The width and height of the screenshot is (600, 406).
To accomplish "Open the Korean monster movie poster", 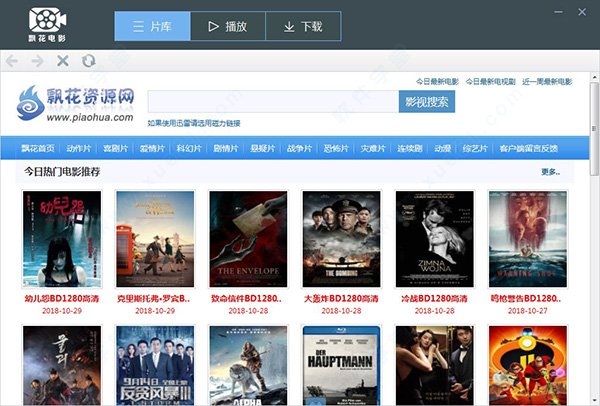I will [x=62, y=365].
